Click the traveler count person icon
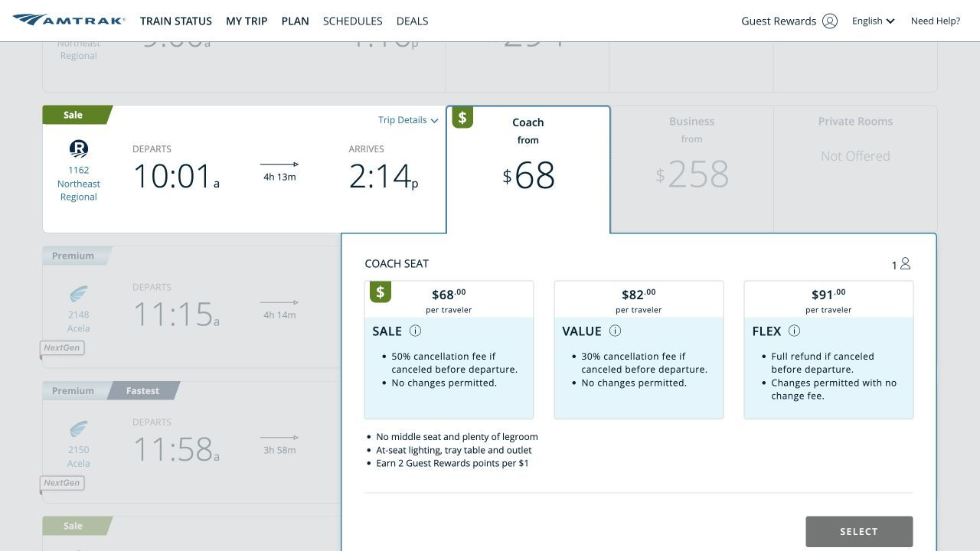980x551 pixels. click(x=905, y=264)
